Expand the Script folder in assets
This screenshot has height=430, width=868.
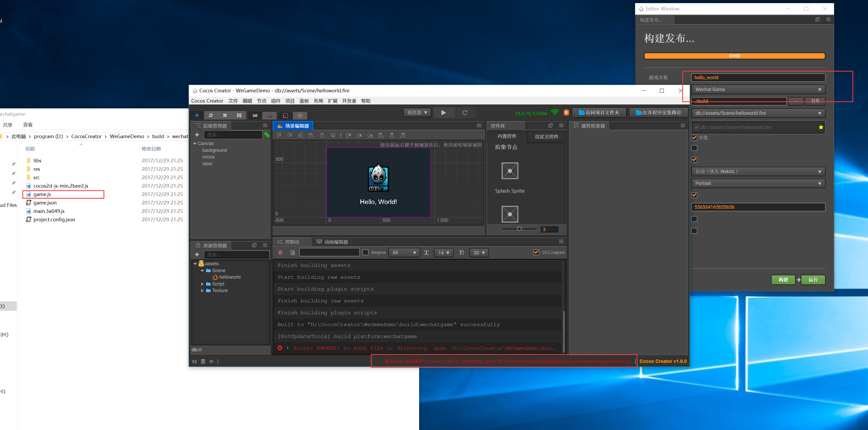[202, 284]
